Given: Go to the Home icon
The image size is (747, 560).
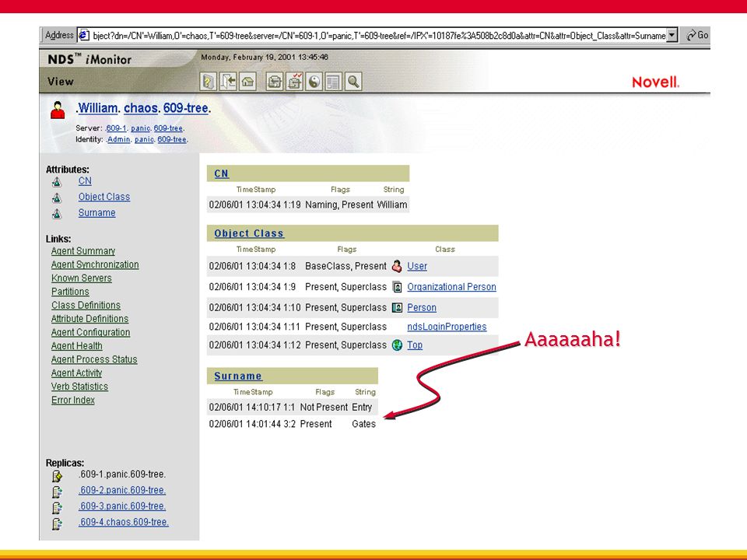Looking at the screenshot, I should coord(247,82).
